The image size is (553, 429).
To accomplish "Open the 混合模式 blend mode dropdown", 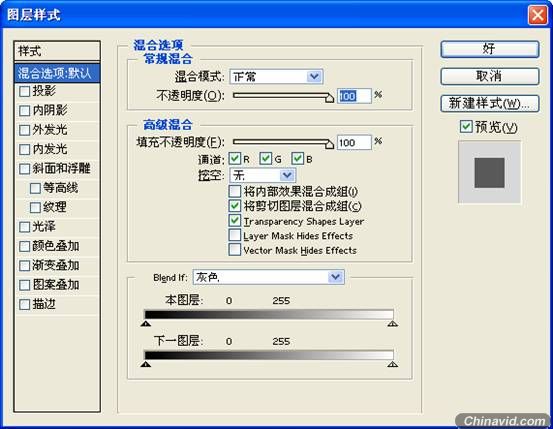I will click(x=276, y=77).
